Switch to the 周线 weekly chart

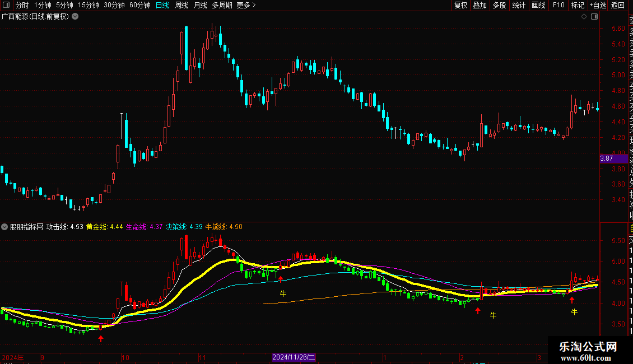(x=181, y=5)
